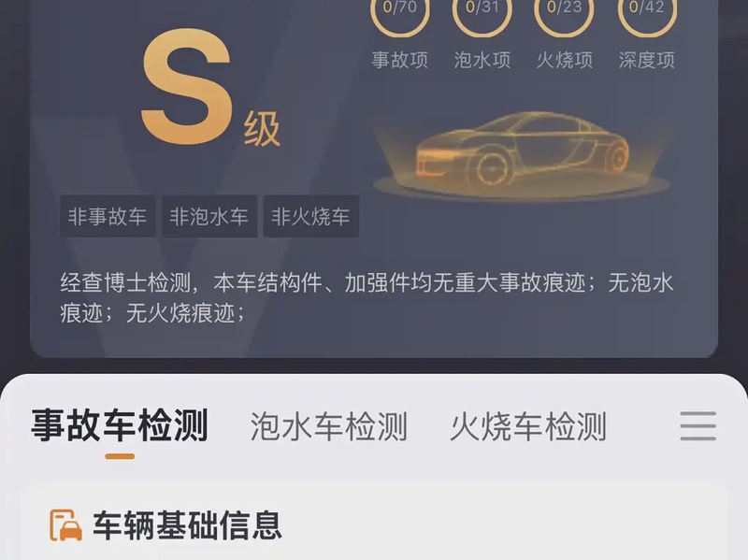Tap the 深度项 label
The height and width of the screenshot is (560, 748).
(647, 60)
